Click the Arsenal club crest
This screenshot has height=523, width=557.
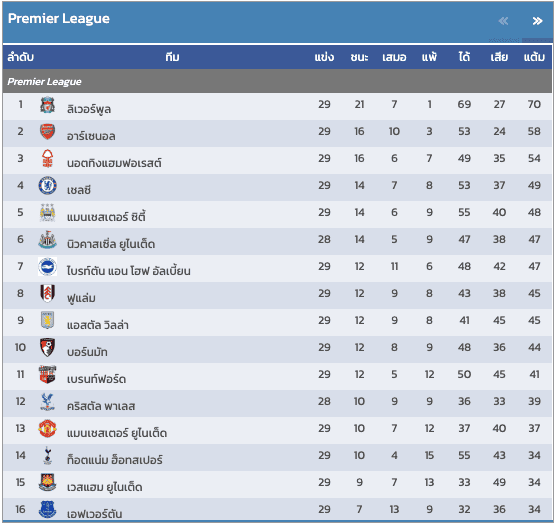pyautogui.click(x=47, y=132)
